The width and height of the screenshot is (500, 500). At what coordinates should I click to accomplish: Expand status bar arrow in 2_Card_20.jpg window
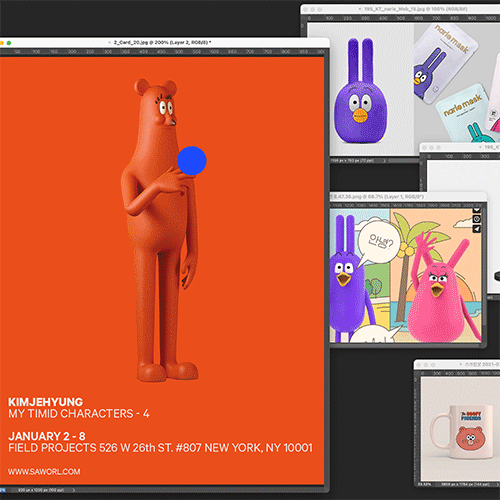[x=73, y=490]
